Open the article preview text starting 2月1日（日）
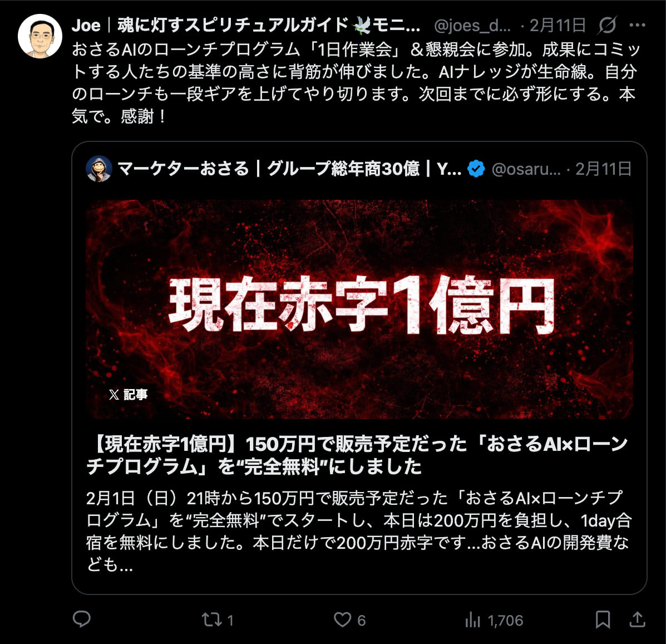The image size is (666, 644). coord(359,531)
